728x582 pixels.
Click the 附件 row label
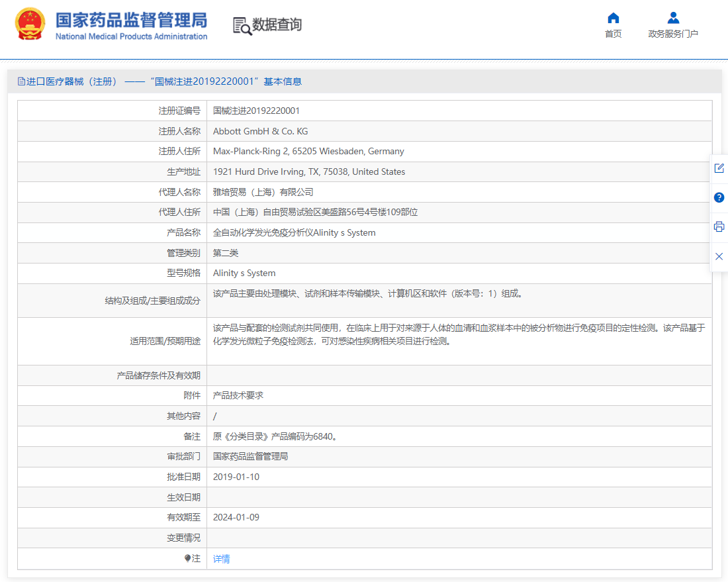coord(192,395)
